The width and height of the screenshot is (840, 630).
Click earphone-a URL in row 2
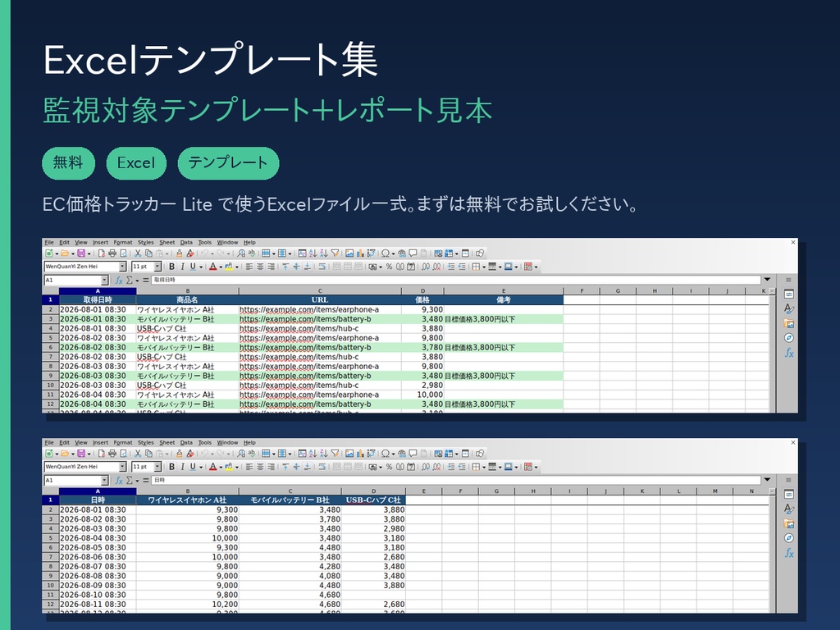[309, 309]
